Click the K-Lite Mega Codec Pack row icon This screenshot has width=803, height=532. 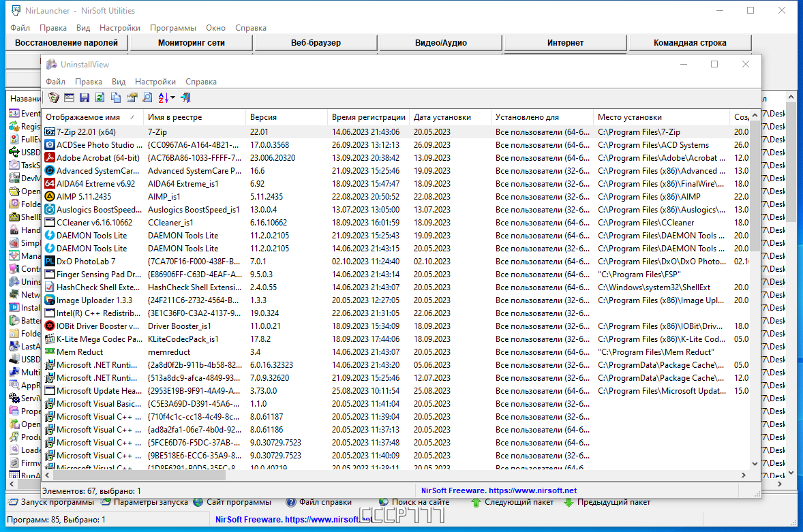(x=50, y=339)
